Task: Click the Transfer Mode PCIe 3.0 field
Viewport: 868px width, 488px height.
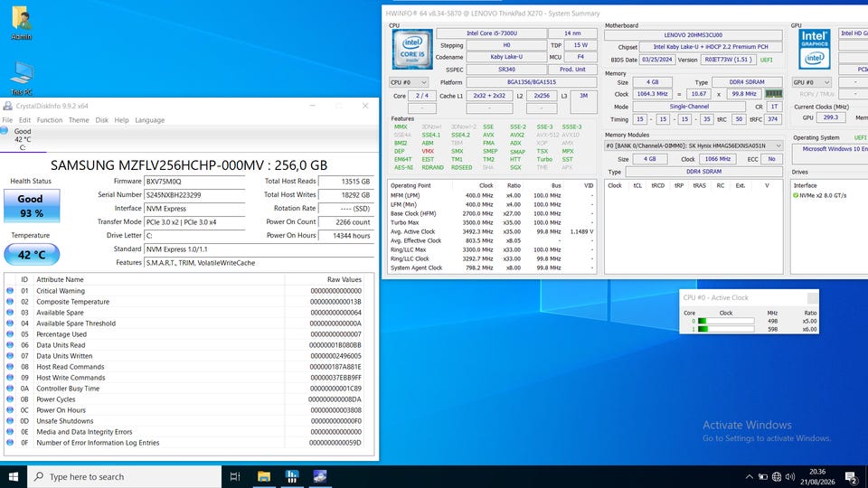Action: tap(194, 222)
